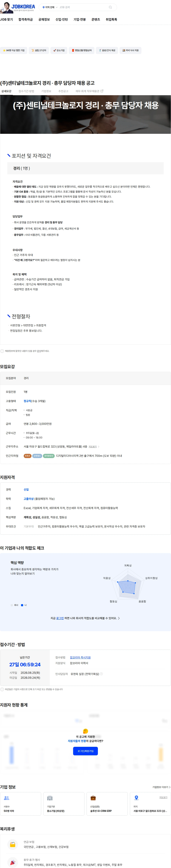Screen dimensions: 171x868
Task: Click the 회사 gray legend marker
Action: point(12,605)
